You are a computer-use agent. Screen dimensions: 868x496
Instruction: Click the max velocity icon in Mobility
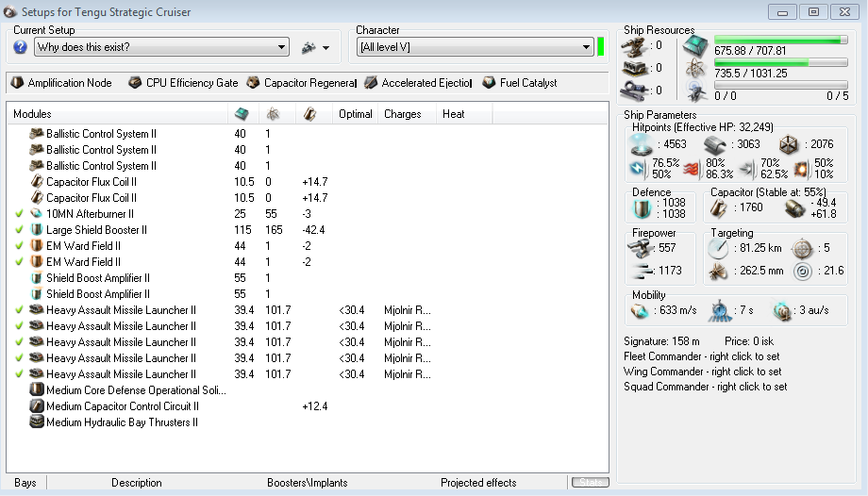[640, 311]
